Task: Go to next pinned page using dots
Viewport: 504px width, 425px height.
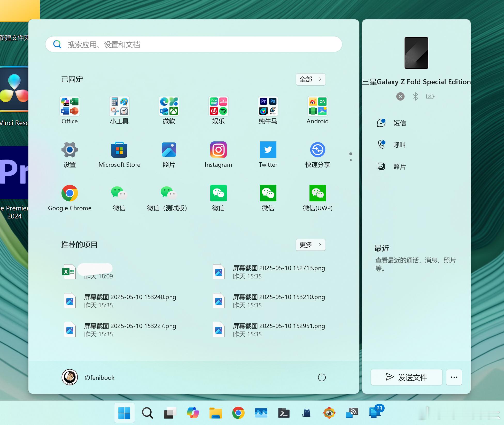Action: tap(351, 160)
